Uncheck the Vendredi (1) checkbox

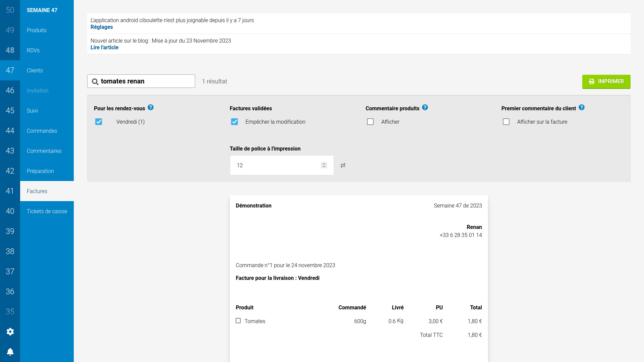tap(99, 122)
